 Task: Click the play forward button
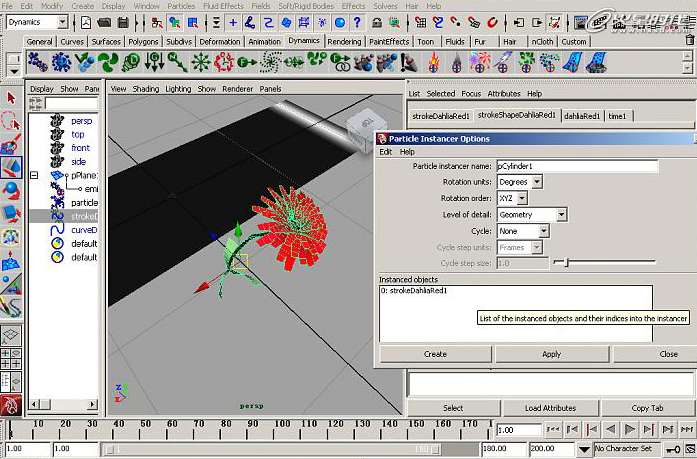[631, 429]
